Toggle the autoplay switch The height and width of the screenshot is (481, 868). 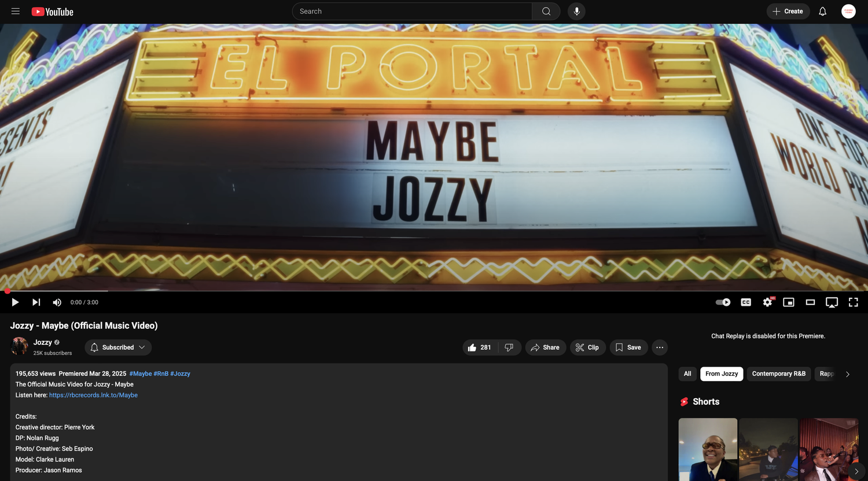tap(723, 302)
